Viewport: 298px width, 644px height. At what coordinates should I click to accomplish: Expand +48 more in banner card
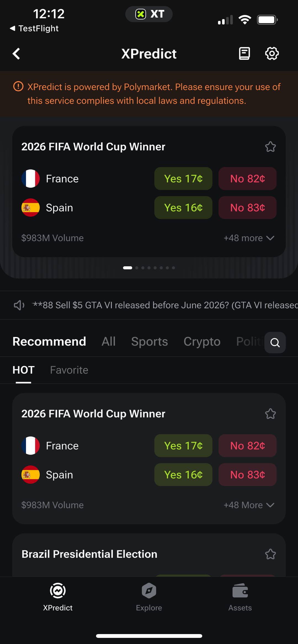[x=249, y=238]
